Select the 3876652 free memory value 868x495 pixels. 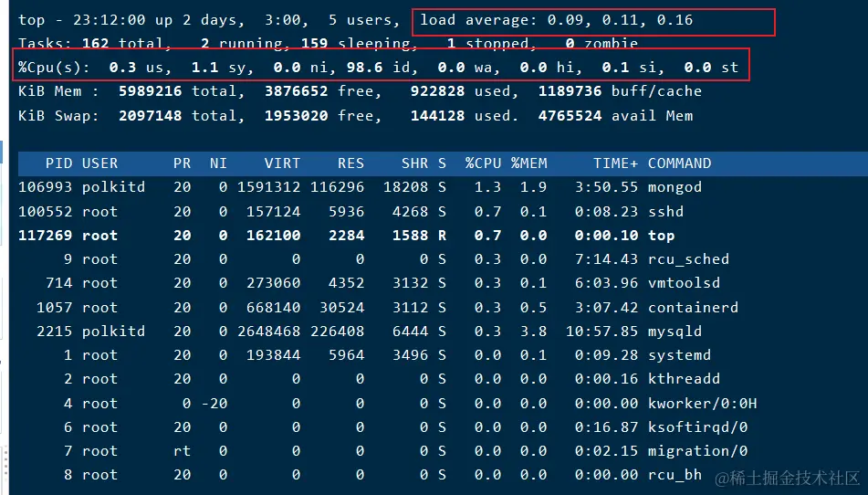click(x=296, y=91)
